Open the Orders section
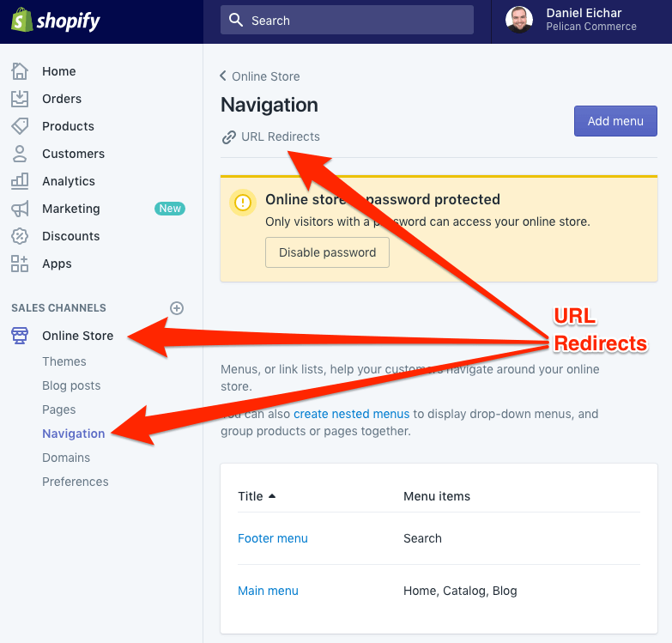672x643 pixels. click(62, 99)
